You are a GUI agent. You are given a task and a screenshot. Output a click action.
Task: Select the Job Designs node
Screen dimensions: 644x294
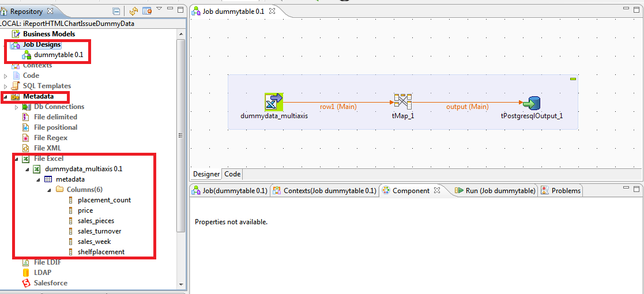click(x=42, y=44)
